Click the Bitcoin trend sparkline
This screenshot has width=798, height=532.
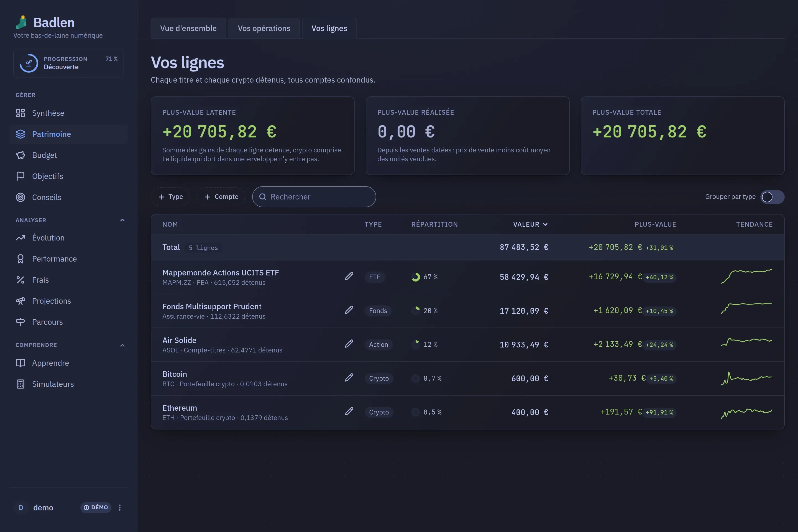[x=746, y=378]
